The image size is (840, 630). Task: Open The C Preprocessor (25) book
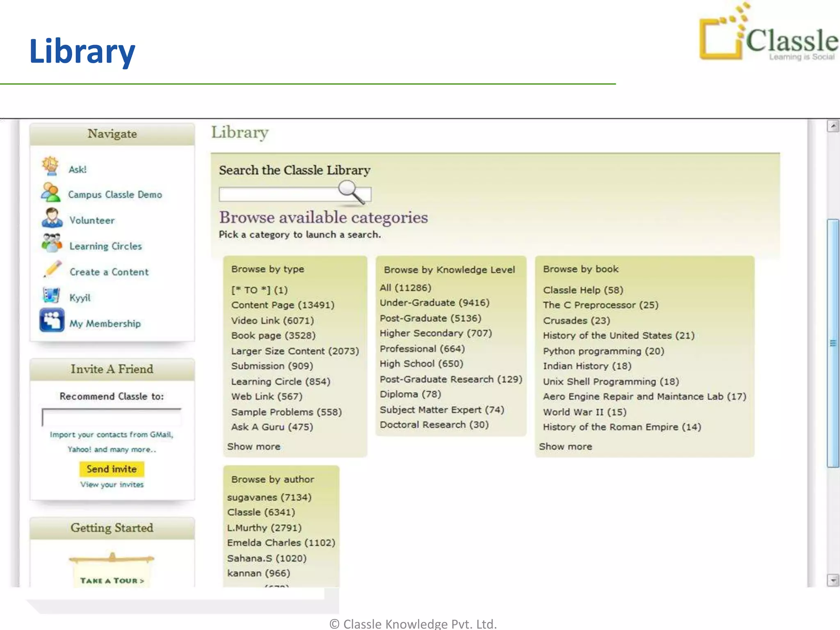pyautogui.click(x=601, y=305)
